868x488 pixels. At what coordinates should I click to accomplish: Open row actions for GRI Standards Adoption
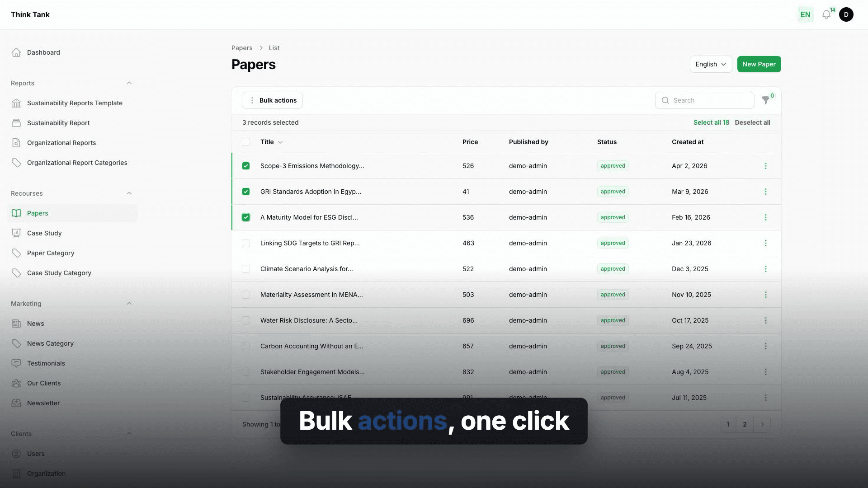pos(765,192)
